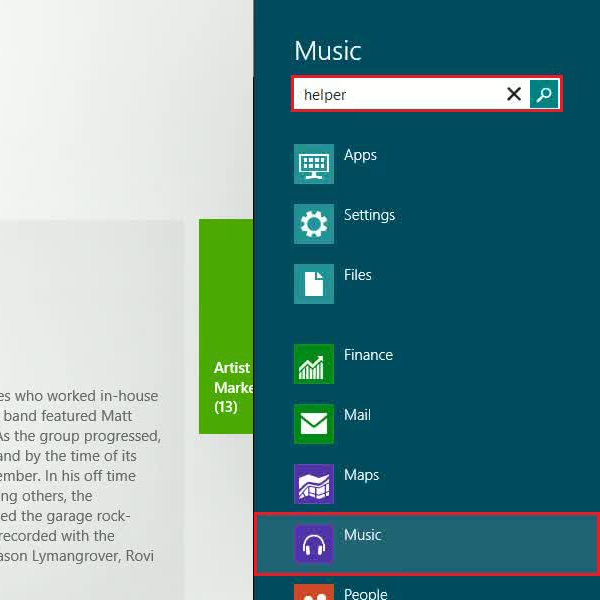Click the search magnifier button
Image resolution: width=600 pixels, height=600 pixels.
[x=544, y=94]
